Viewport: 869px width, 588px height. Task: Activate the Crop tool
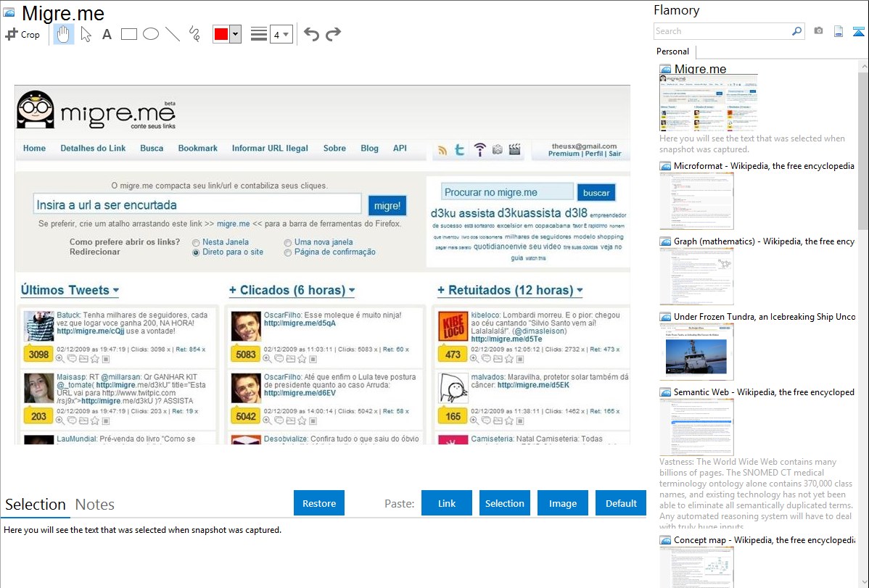pyautogui.click(x=22, y=34)
